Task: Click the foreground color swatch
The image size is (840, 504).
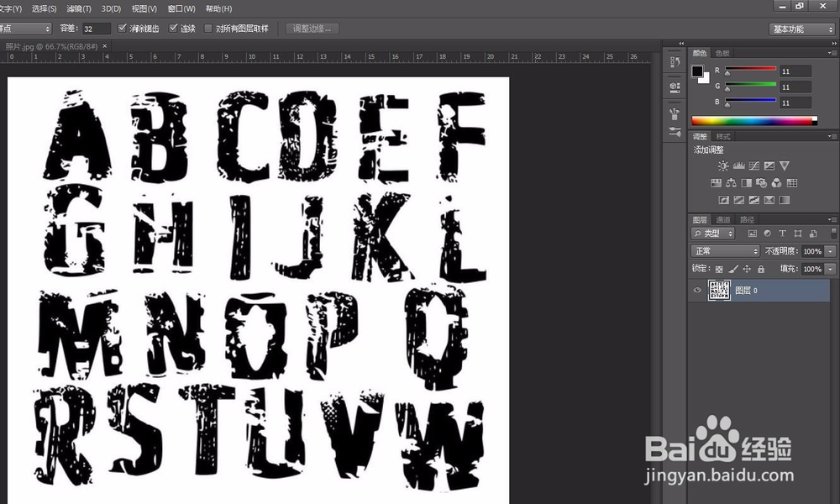Action: pos(697,71)
